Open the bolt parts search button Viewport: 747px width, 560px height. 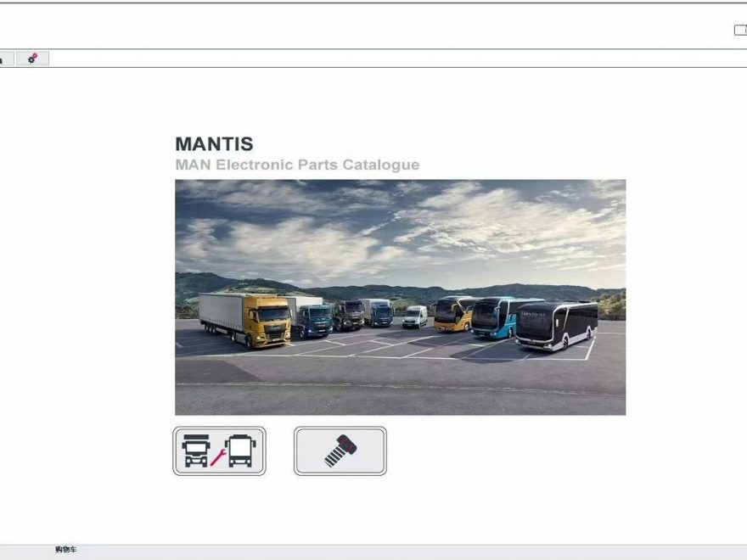pos(340,451)
